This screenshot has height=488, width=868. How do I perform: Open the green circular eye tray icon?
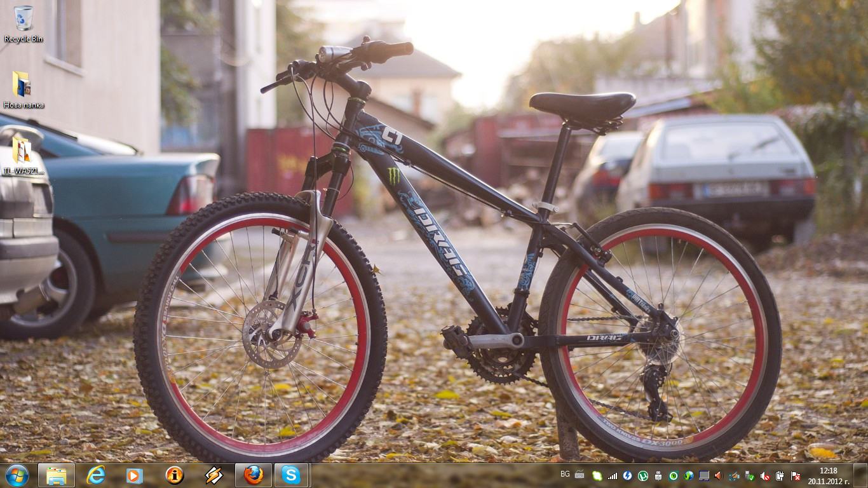[x=674, y=475]
